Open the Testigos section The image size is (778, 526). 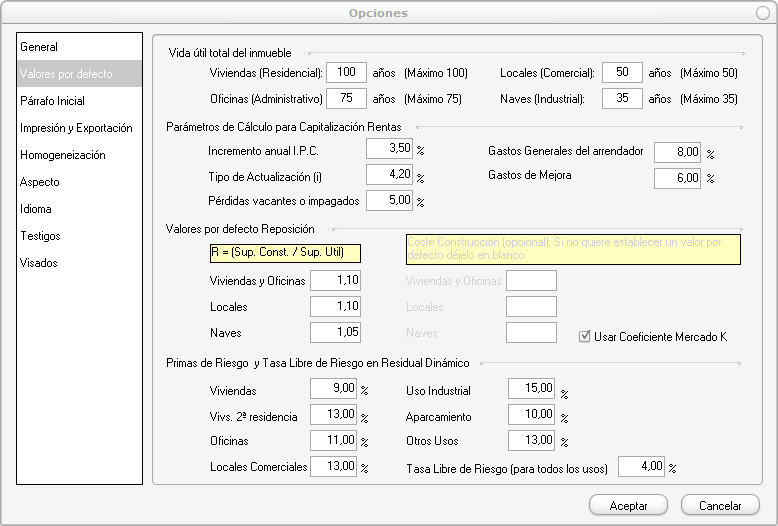pyautogui.click(x=40, y=236)
